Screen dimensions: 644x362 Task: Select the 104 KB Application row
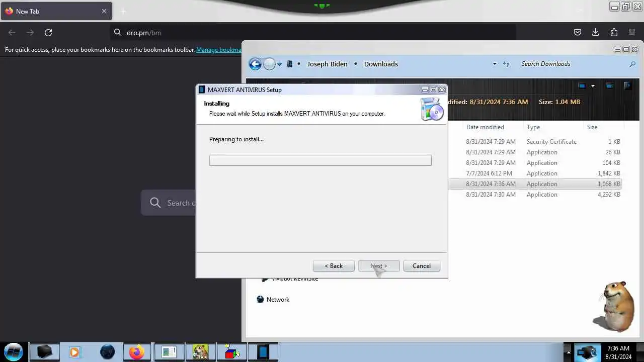pos(534,163)
